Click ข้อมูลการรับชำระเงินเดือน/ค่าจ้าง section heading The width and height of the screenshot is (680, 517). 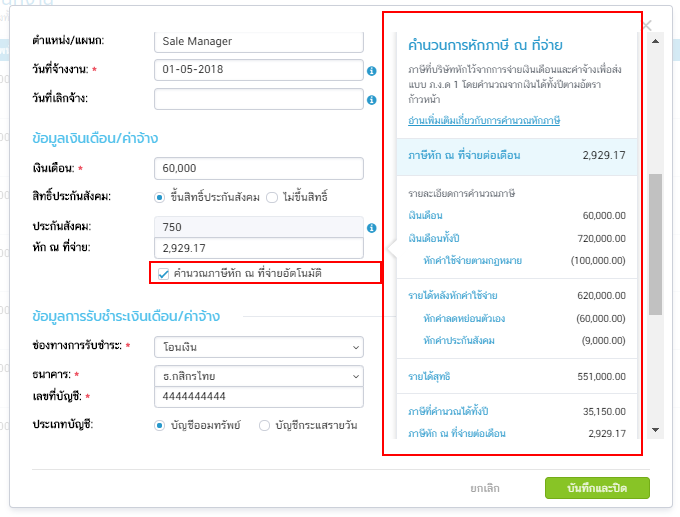click(126, 316)
